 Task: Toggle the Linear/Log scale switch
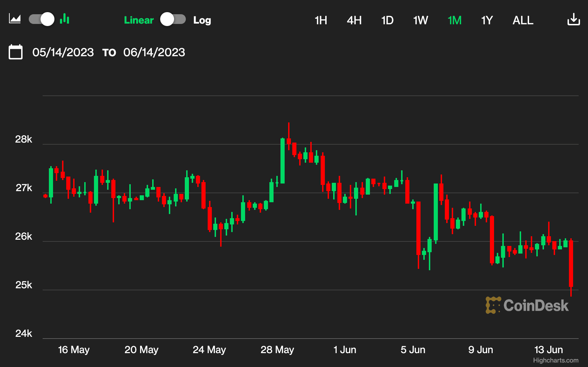click(173, 19)
